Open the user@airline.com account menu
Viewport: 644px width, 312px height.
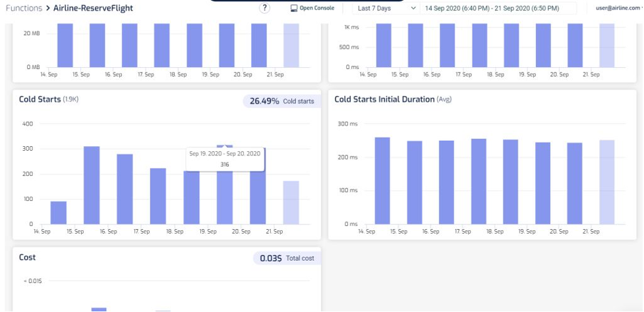pyautogui.click(x=617, y=9)
